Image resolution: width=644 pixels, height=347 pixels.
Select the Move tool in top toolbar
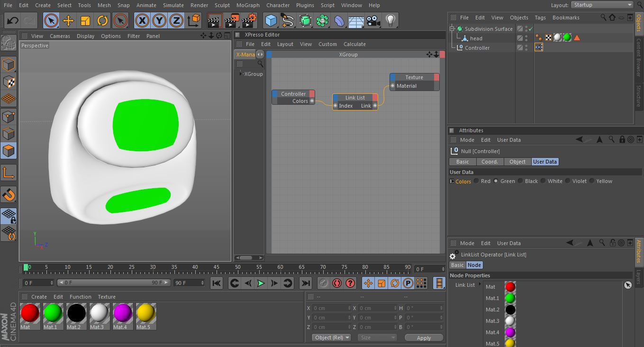coord(68,21)
